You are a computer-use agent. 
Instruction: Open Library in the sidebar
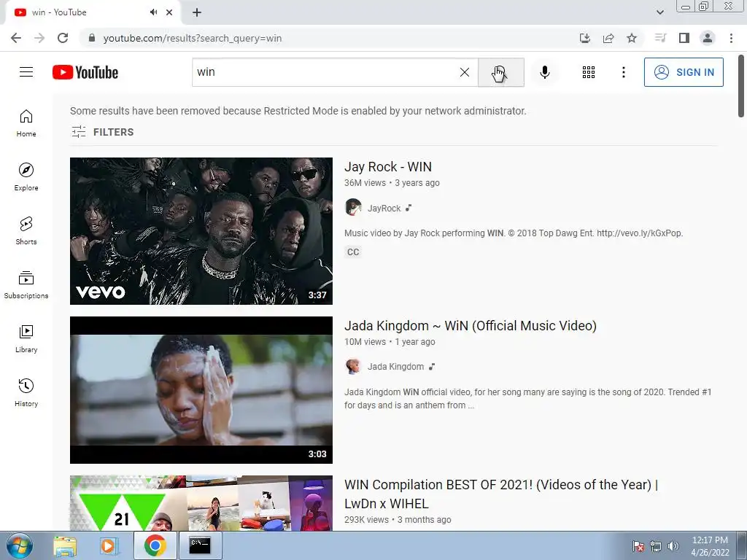click(26, 338)
